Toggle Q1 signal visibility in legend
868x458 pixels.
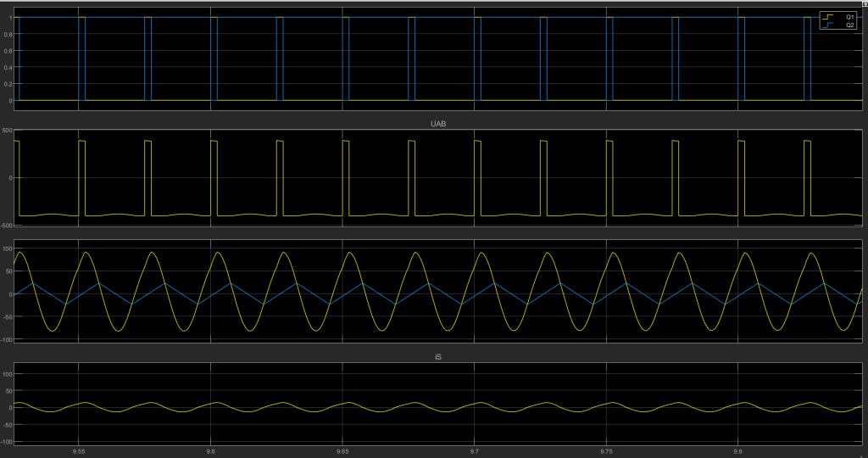coord(849,17)
